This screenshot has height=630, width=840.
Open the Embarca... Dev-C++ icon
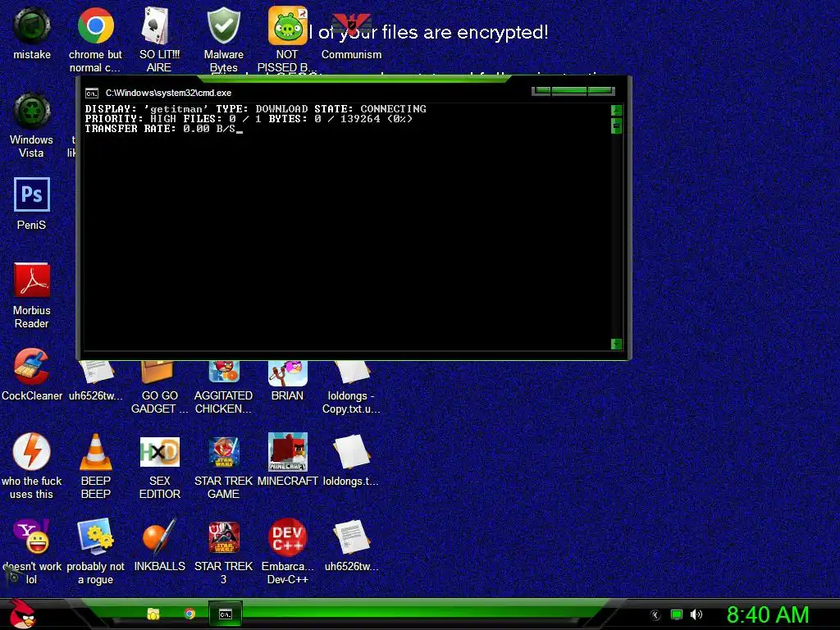pyautogui.click(x=288, y=536)
